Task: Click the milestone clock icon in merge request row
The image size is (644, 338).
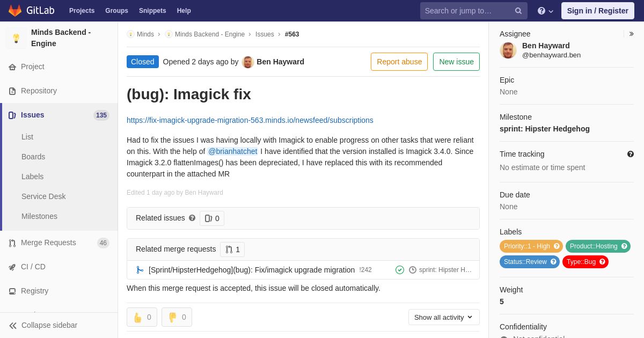Action: pyautogui.click(x=413, y=270)
